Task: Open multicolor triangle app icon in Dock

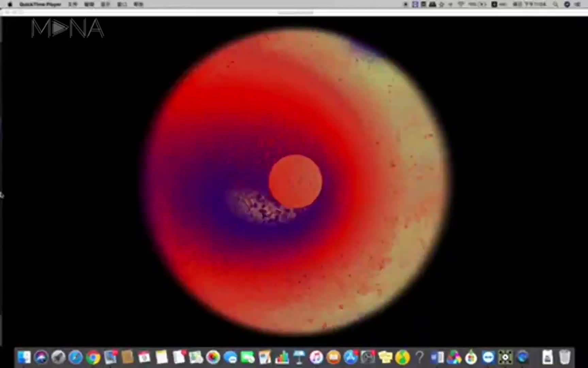Action: tap(454, 357)
